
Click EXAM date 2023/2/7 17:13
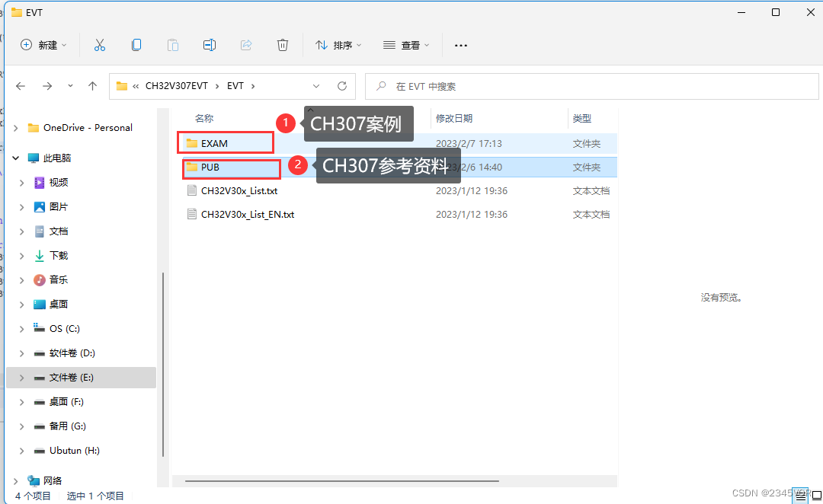[469, 143]
